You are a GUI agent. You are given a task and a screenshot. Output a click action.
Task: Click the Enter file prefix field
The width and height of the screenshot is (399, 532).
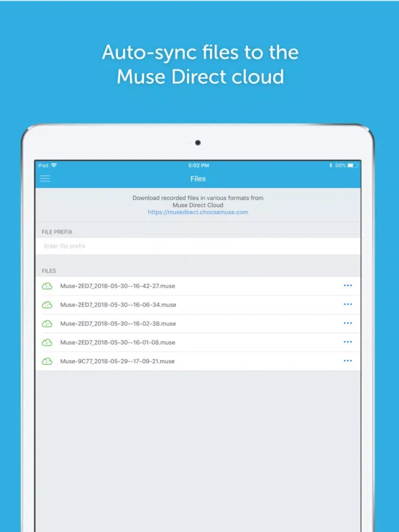[198, 246]
